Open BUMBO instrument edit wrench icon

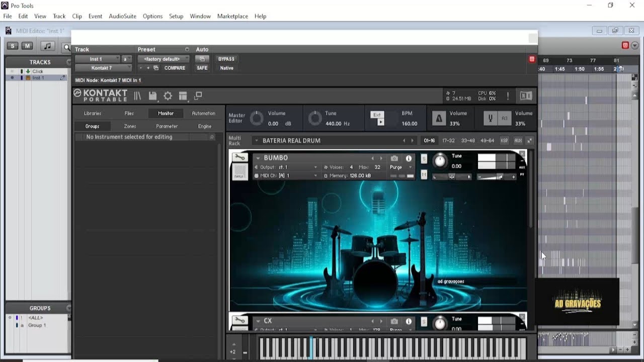pos(239,158)
